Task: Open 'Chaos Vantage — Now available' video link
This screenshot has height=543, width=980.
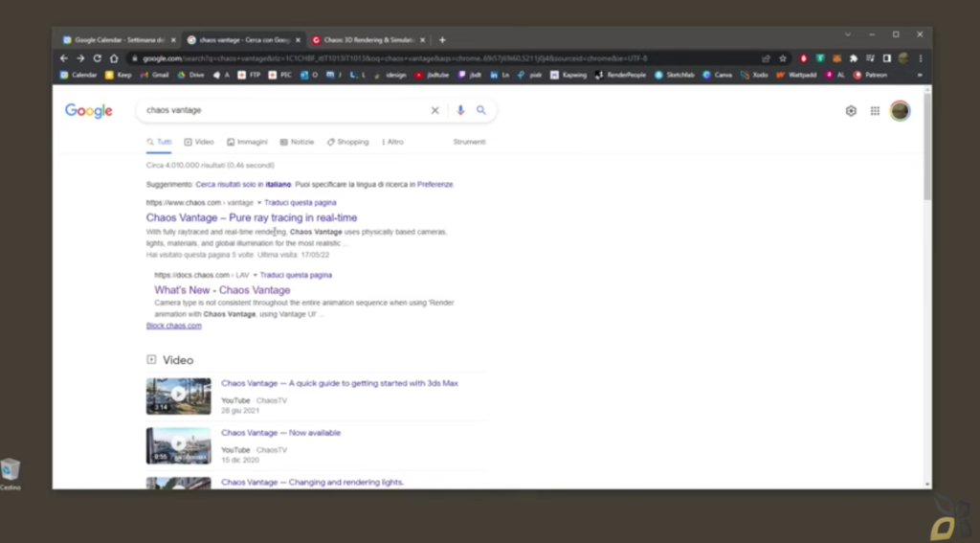Action: tap(280, 433)
